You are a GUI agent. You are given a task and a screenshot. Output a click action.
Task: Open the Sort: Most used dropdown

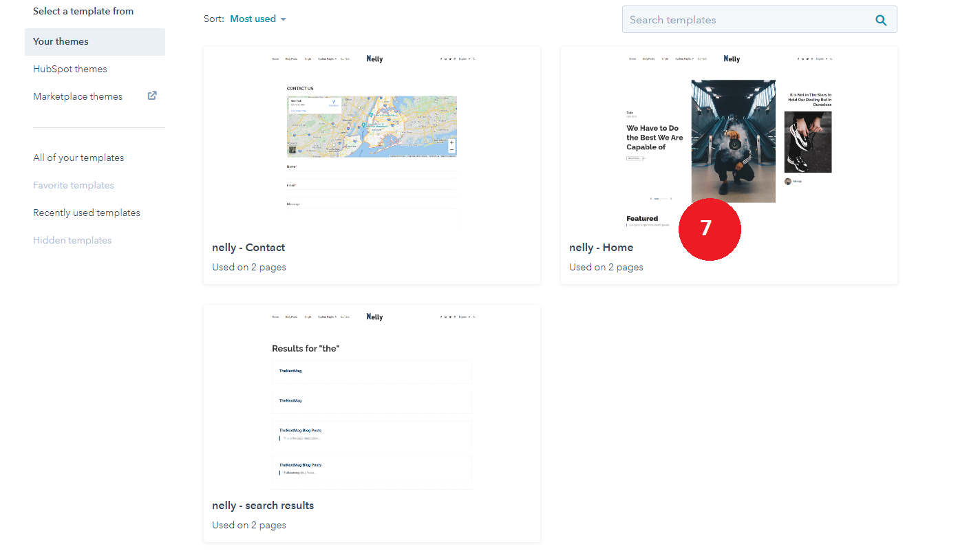pyautogui.click(x=253, y=19)
